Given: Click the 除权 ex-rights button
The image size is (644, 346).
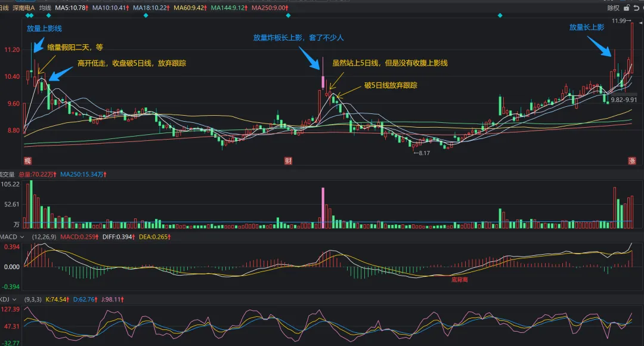Looking at the screenshot, I should (613, 8).
